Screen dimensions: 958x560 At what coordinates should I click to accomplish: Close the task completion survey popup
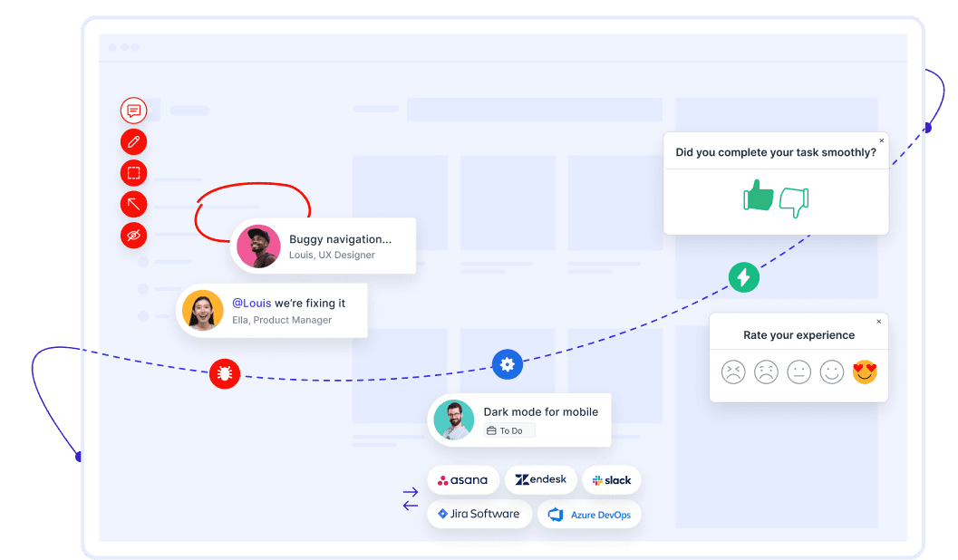pos(881,140)
